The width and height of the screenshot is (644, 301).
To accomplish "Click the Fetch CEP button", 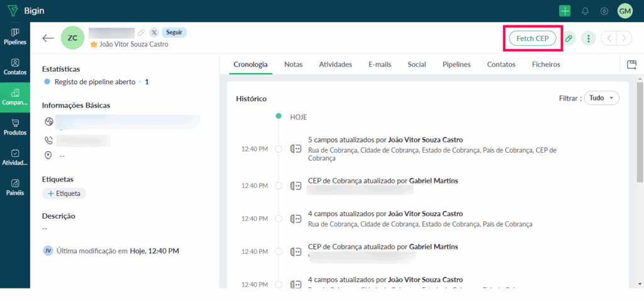I will [532, 38].
